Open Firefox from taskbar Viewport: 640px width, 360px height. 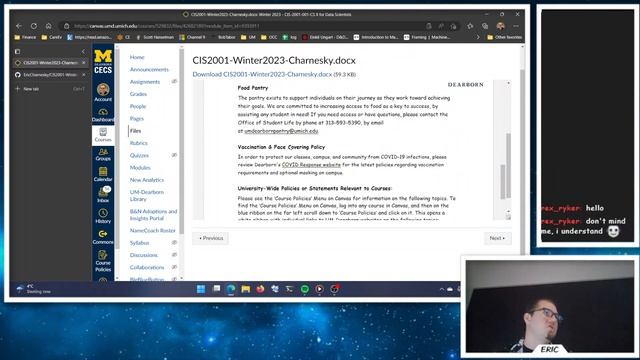tap(260, 289)
